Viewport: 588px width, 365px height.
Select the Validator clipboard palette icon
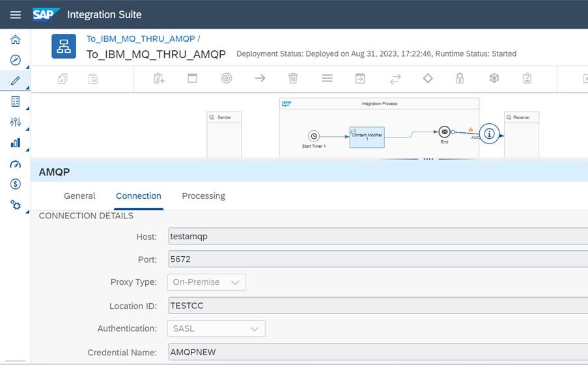coord(527,78)
